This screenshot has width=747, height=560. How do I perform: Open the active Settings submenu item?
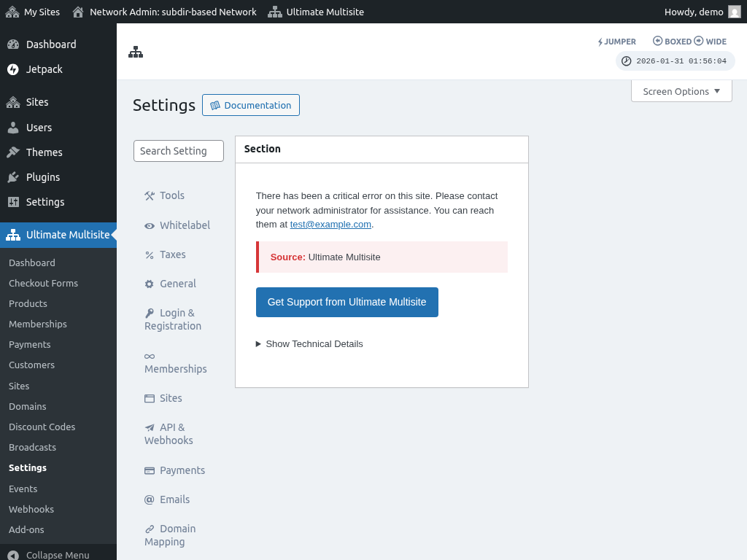28,468
